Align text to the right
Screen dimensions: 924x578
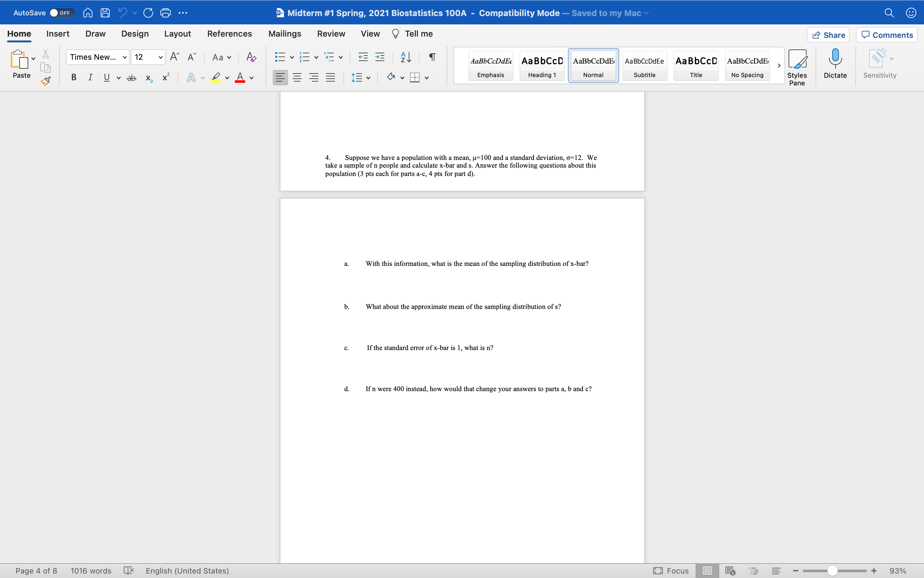(x=314, y=78)
